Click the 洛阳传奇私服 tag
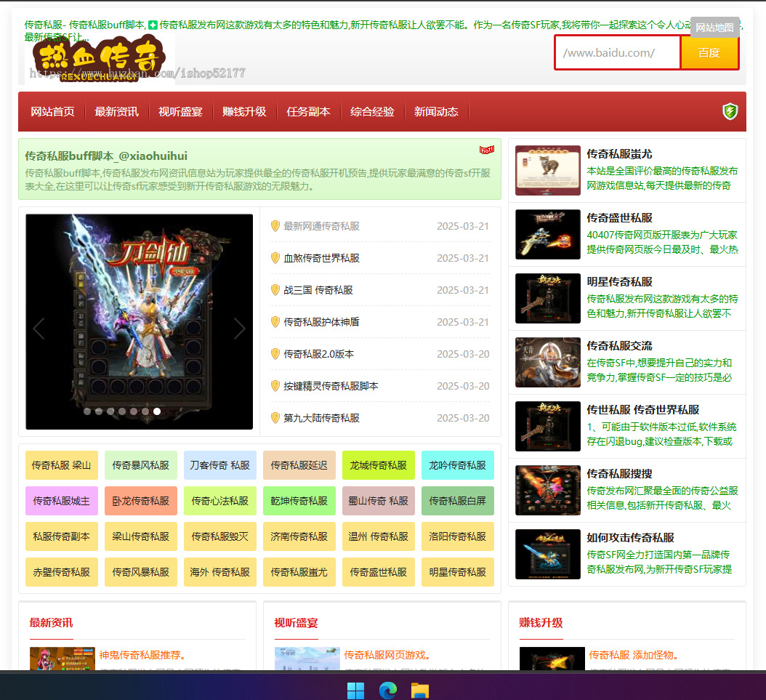The image size is (766, 700). coord(458,536)
